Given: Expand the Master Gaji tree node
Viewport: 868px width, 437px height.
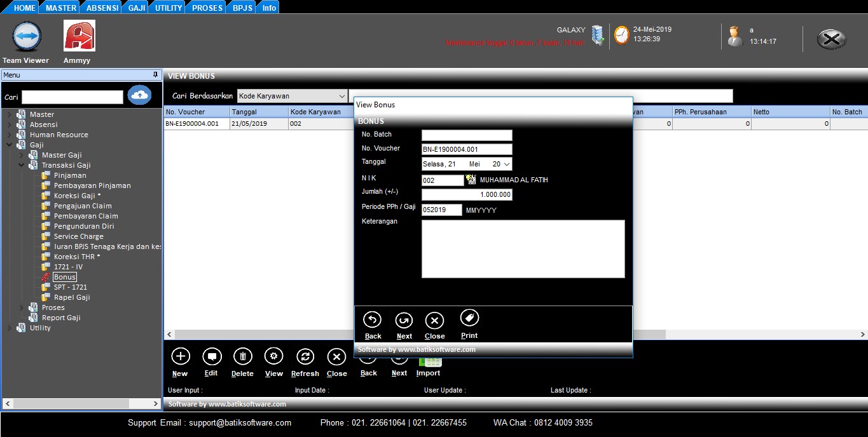Looking at the screenshot, I should click(x=22, y=155).
